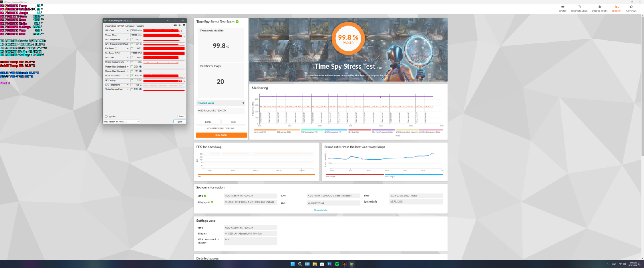Toggle Log to file checkbox in GPU-Z

106,117
